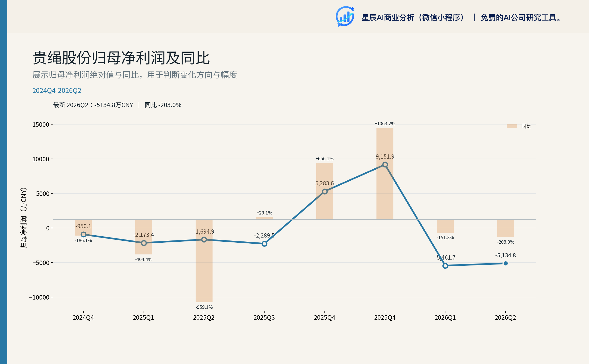589x364 pixels.
Task: Click the +656.1% bar label
Action: [324, 159]
